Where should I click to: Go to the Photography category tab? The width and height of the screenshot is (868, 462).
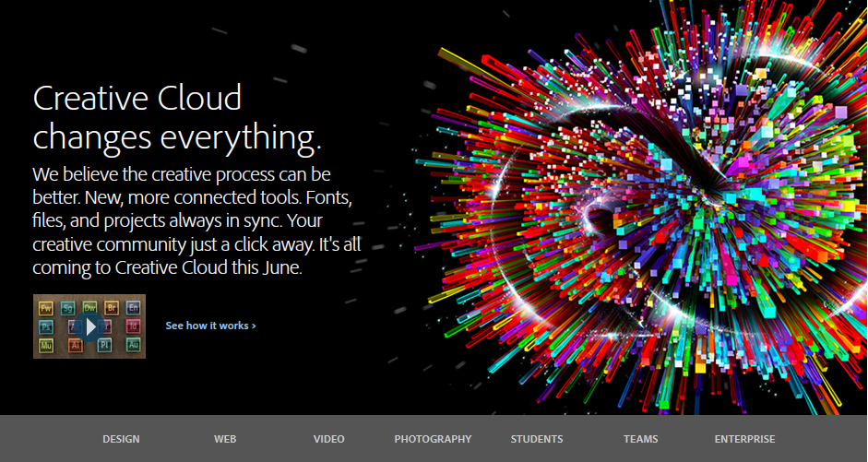[x=433, y=439]
